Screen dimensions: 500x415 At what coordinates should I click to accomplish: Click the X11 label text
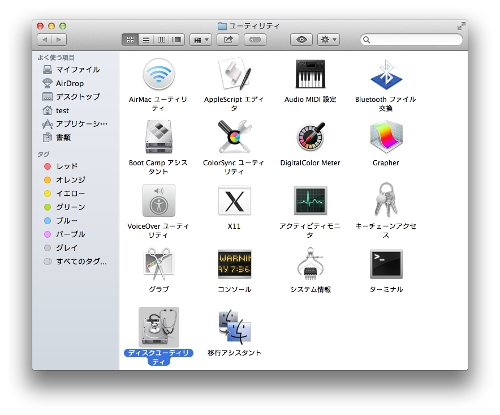click(x=234, y=226)
